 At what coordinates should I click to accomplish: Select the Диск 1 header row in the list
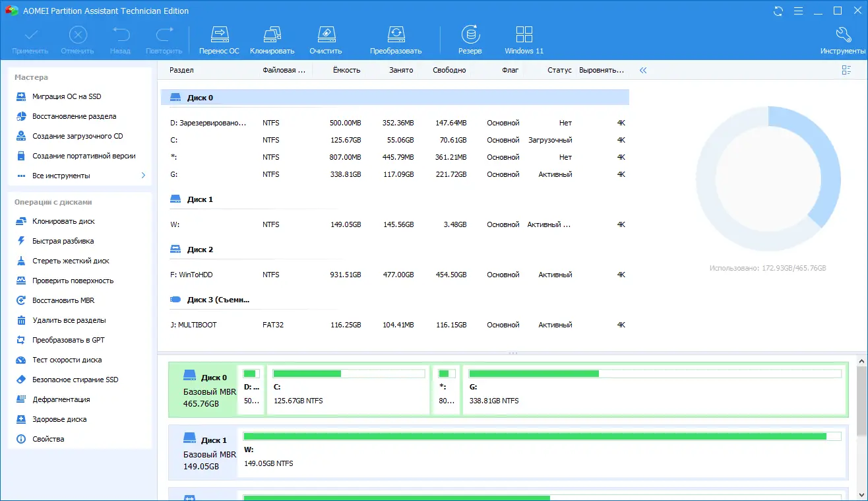(395, 199)
